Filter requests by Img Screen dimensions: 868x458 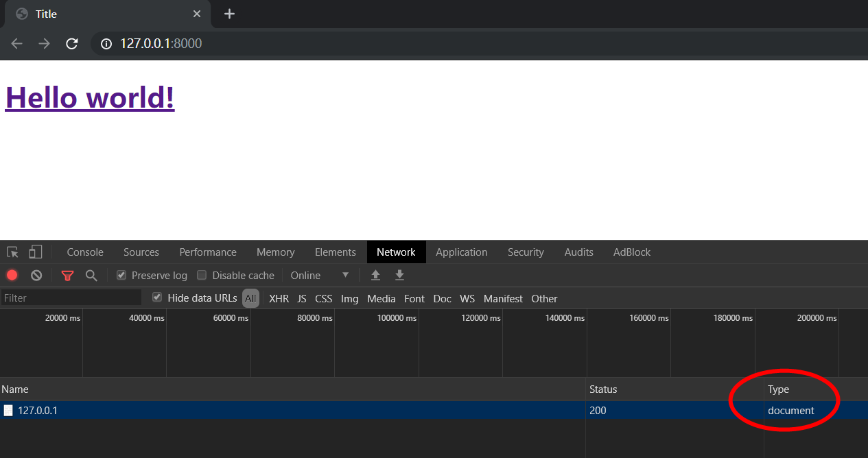(x=350, y=299)
